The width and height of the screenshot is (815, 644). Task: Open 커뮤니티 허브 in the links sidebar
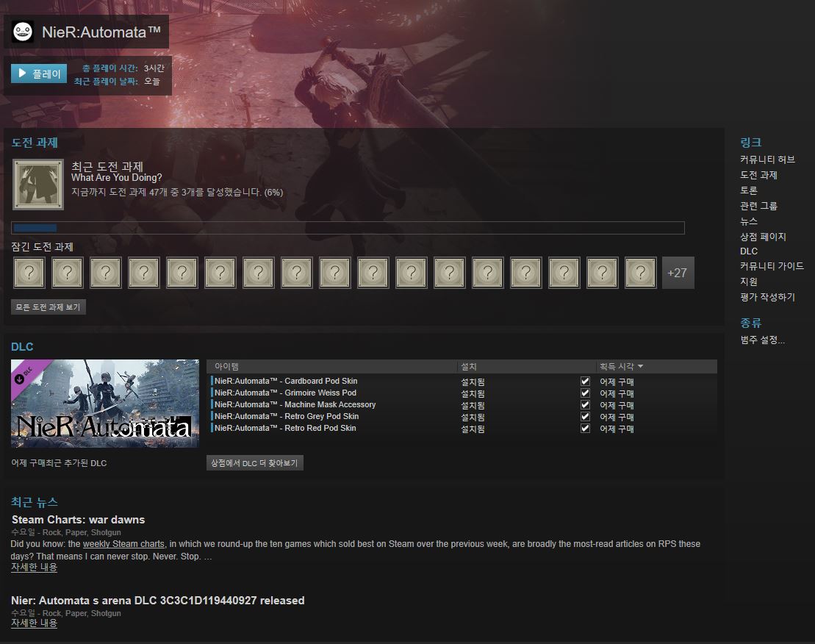coord(767,160)
